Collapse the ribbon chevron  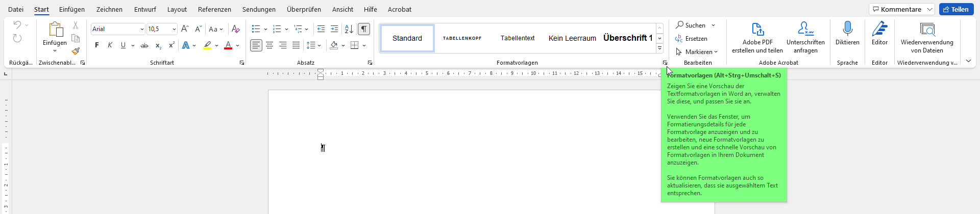tap(968, 61)
